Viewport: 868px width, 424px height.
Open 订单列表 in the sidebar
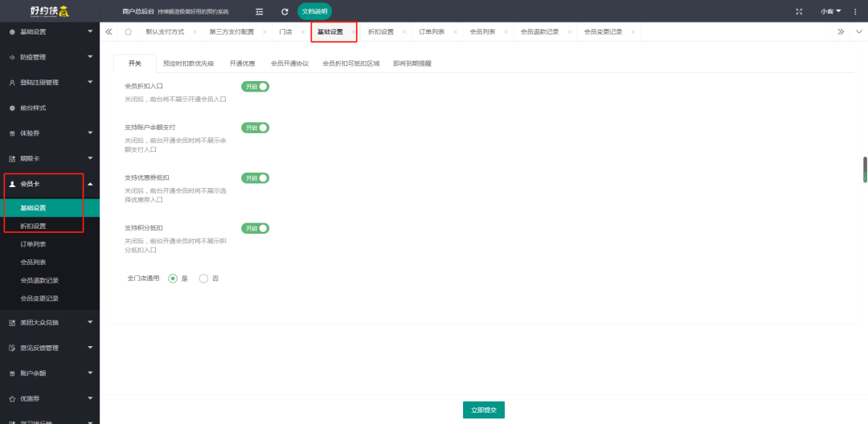[x=50, y=244]
